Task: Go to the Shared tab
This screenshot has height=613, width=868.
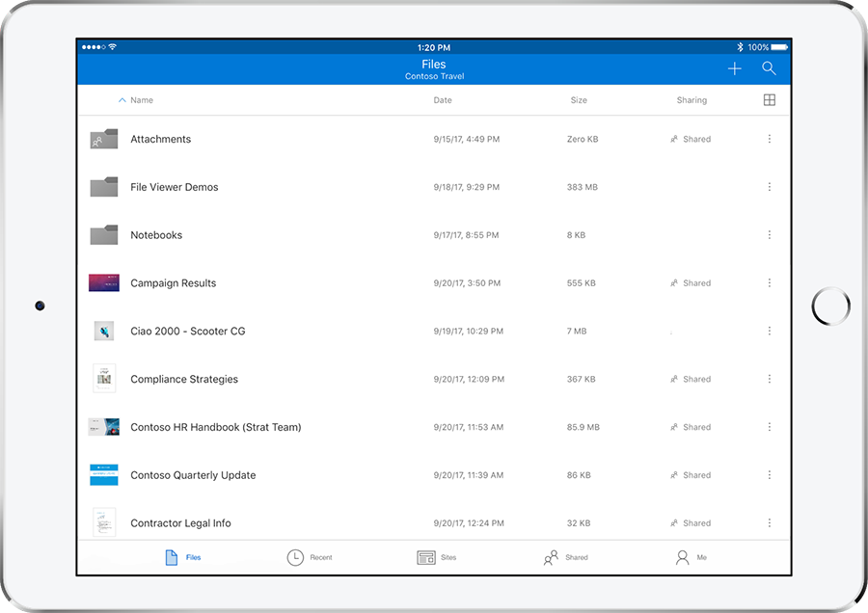Action: pos(565,557)
